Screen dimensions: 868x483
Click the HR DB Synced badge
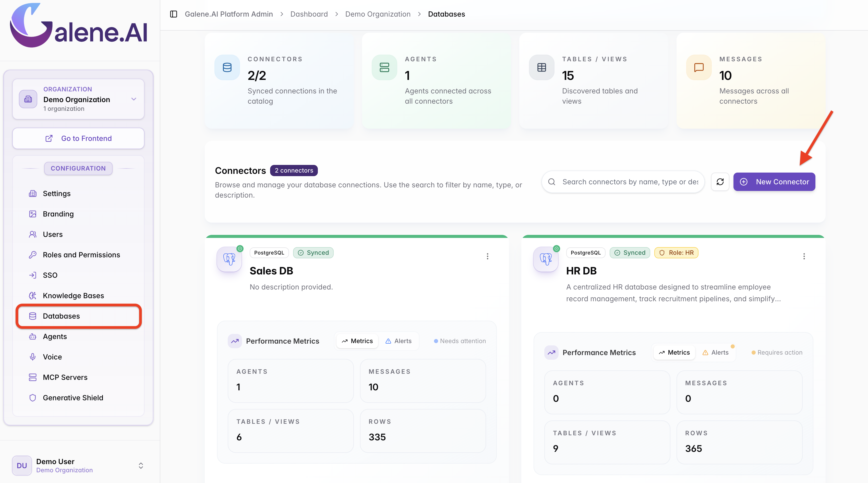click(630, 253)
